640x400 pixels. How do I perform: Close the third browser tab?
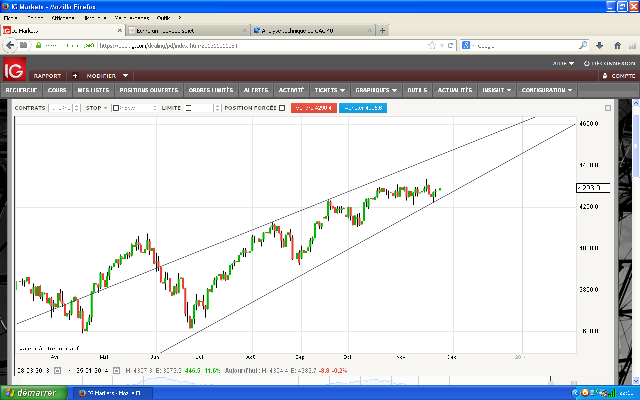369,31
